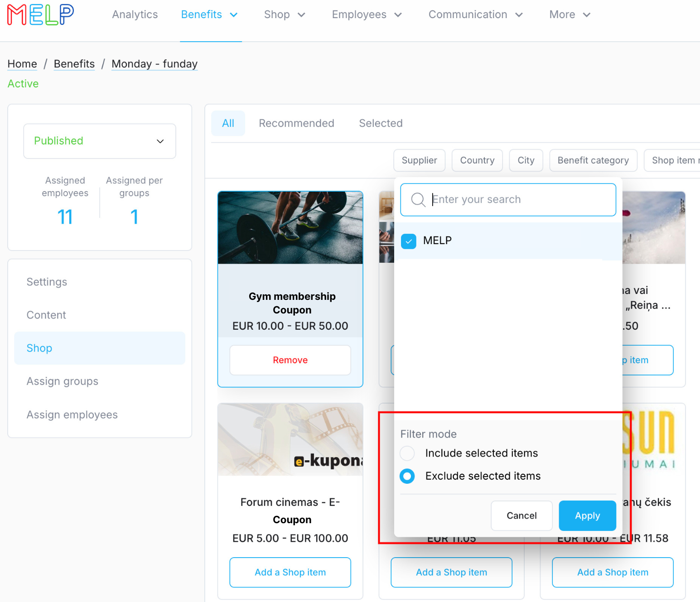Open Content in the sidebar

[100, 315]
